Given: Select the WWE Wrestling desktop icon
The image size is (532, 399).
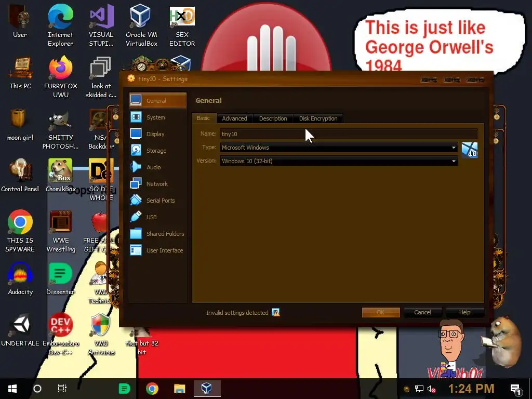Looking at the screenshot, I should coord(60,231).
